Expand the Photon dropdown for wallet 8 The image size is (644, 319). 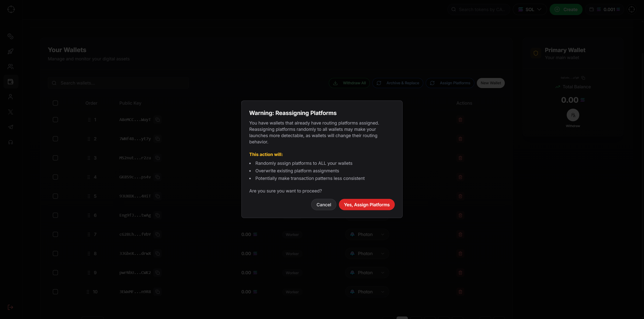pyautogui.click(x=367, y=254)
